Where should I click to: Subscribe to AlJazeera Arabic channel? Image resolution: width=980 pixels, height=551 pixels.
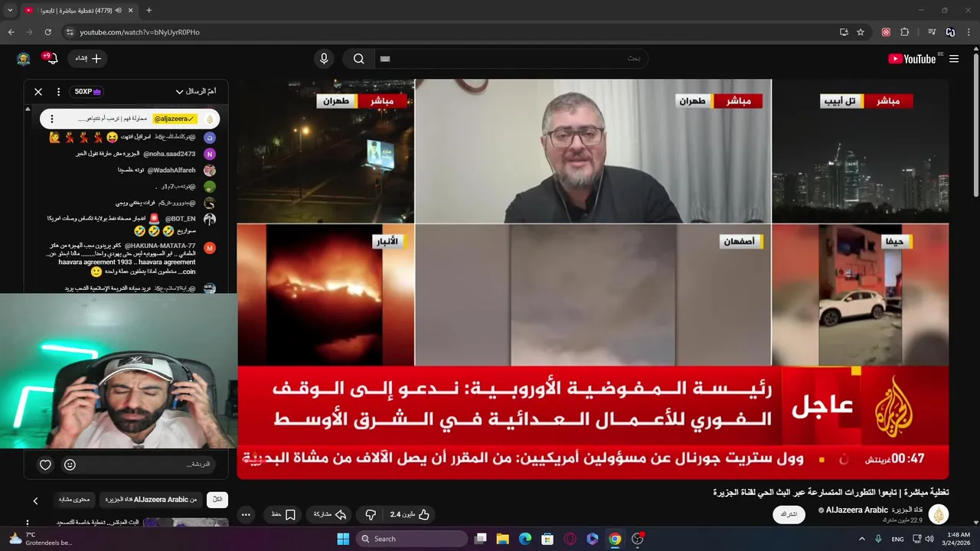pos(789,514)
